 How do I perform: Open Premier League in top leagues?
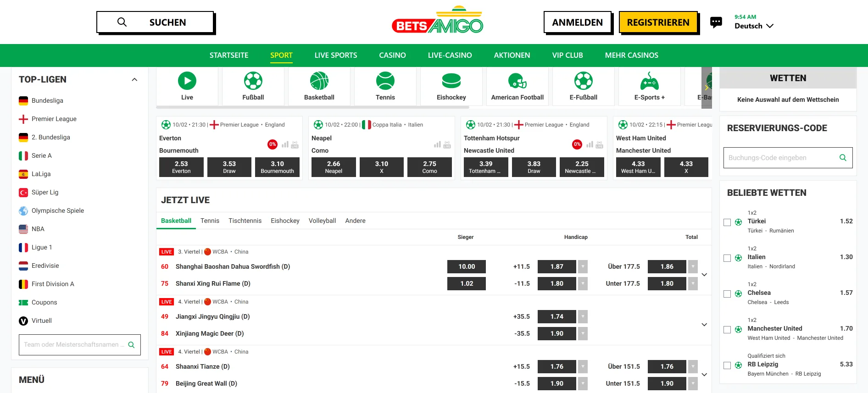pyautogui.click(x=54, y=119)
